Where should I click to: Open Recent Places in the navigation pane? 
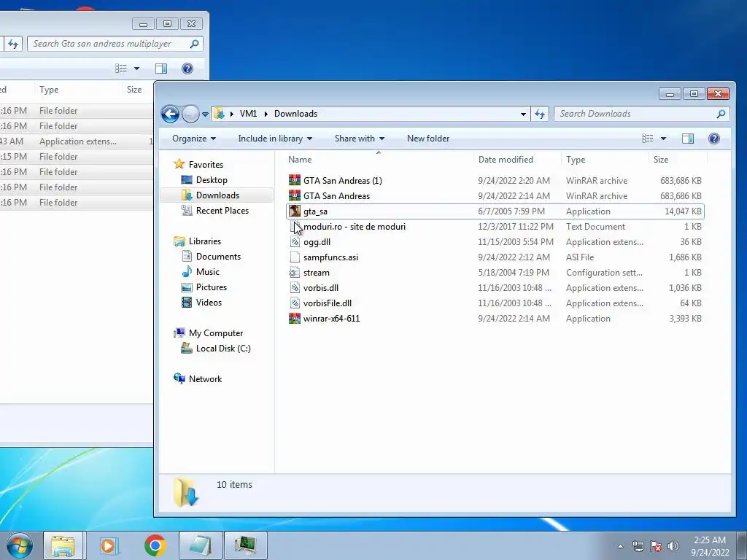tap(222, 211)
